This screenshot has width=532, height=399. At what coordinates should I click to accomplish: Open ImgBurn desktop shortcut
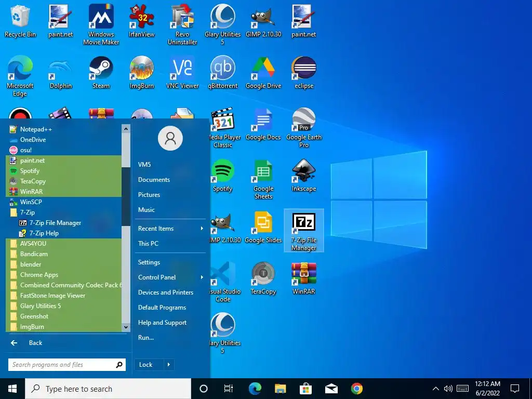click(141, 73)
